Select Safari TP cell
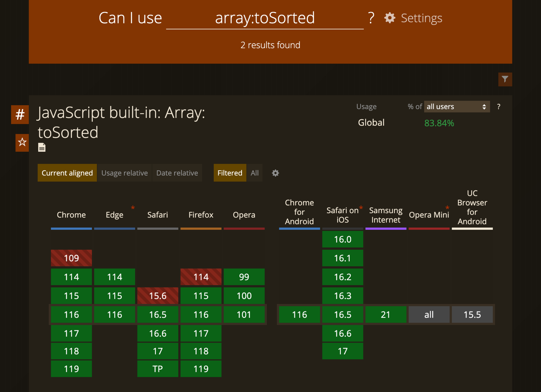541x392 pixels. point(158,369)
